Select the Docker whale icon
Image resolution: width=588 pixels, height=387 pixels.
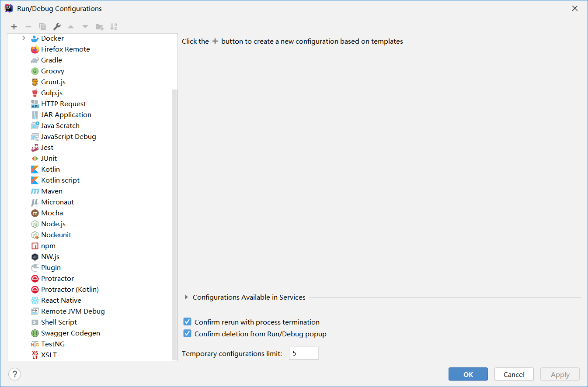(x=35, y=38)
